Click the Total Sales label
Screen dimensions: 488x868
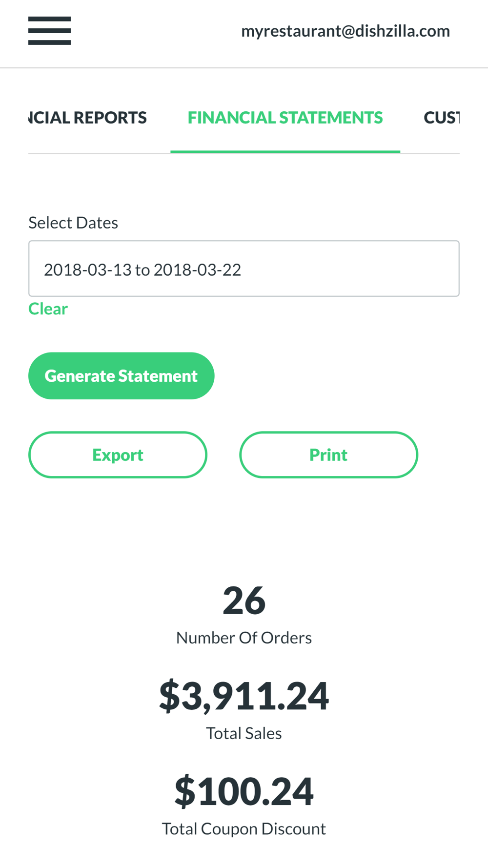point(244,733)
